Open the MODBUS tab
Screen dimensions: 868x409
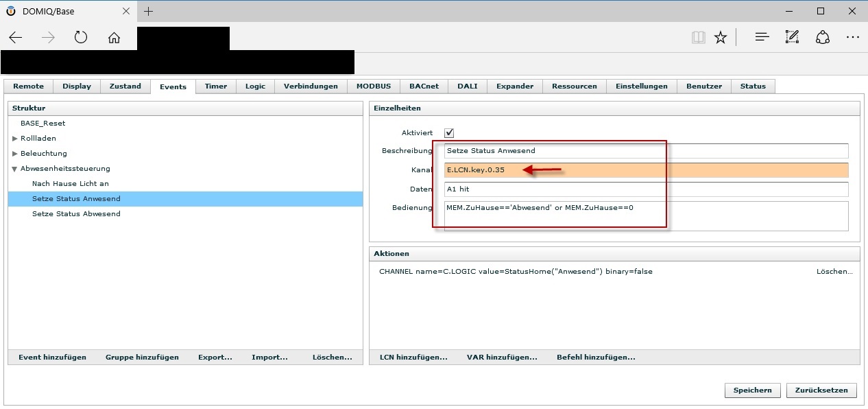coord(373,86)
